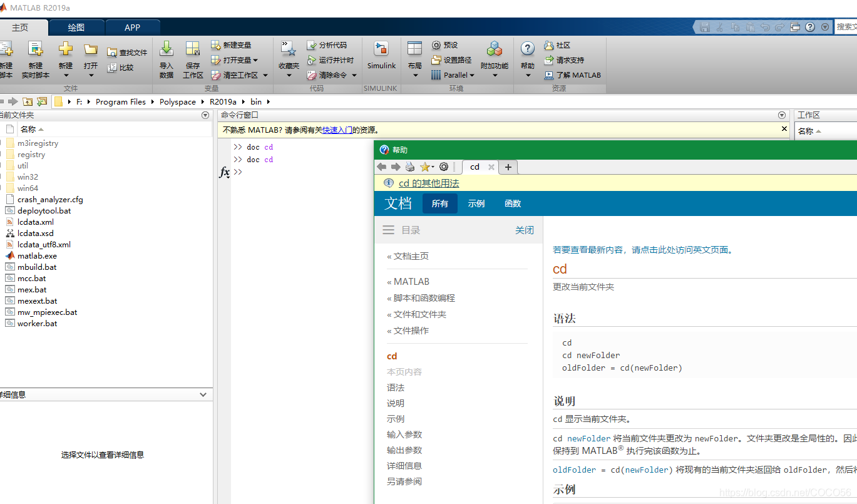The height and width of the screenshot is (504, 857).
Task: Open the star favorites in help browser
Action: point(426,167)
